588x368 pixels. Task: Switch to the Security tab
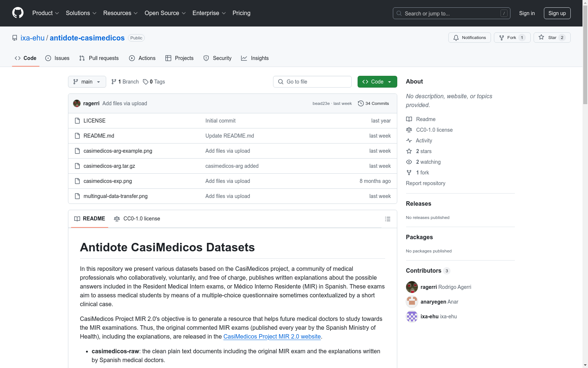click(x=218, y=58)
